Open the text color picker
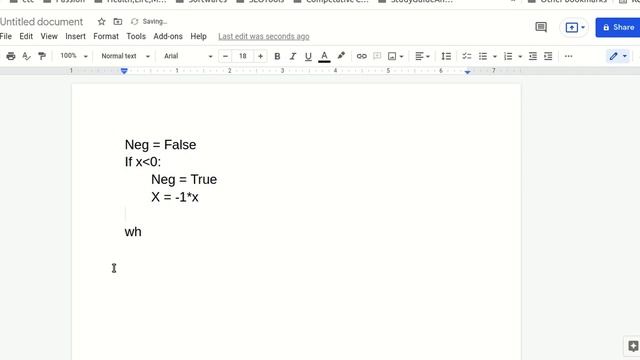640x360 pixels. pyautogui.click(x=324, y=56)
